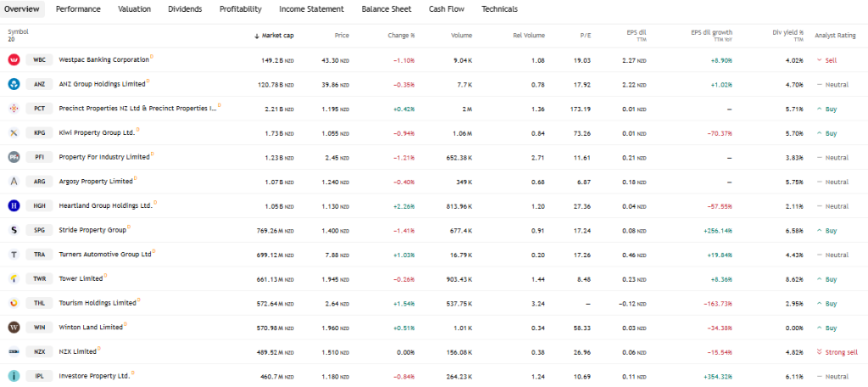Open the Dividends tab
The width and height of the screenshot is (868, 387).
(x=185, y=8)
